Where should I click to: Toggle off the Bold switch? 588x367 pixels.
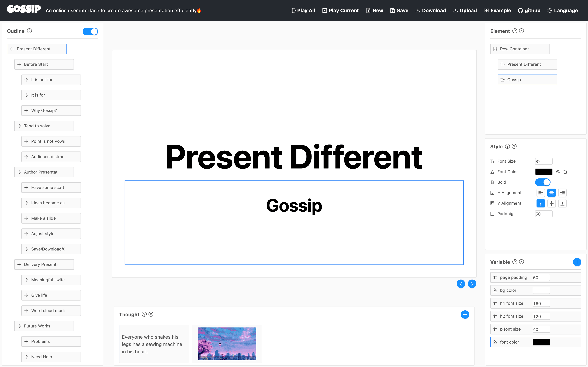pyautogui.click(x=543, y=182)
